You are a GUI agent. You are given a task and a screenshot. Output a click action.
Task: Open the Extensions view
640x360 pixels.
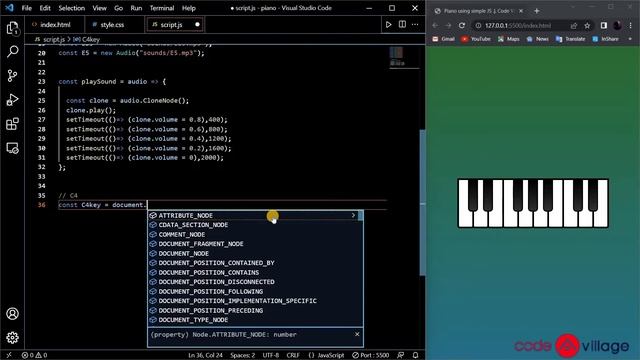point(12,124)
